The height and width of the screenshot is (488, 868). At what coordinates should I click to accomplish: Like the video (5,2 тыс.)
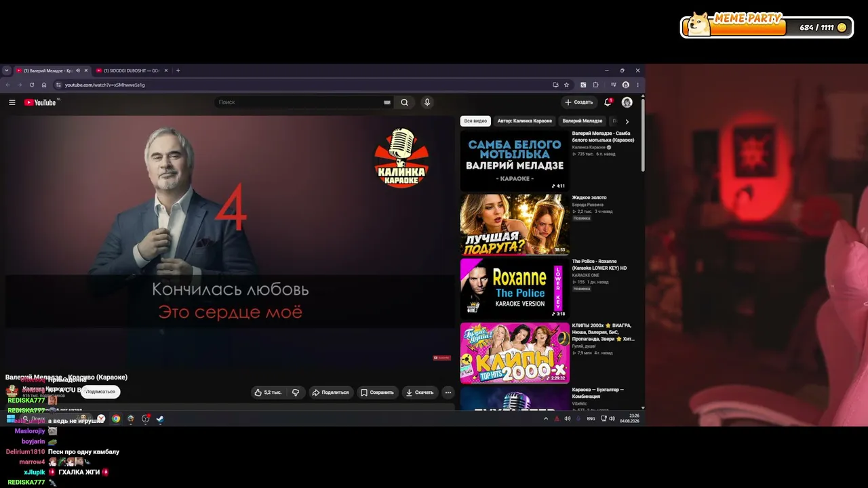pyautogui.click(x=268, y=392)
